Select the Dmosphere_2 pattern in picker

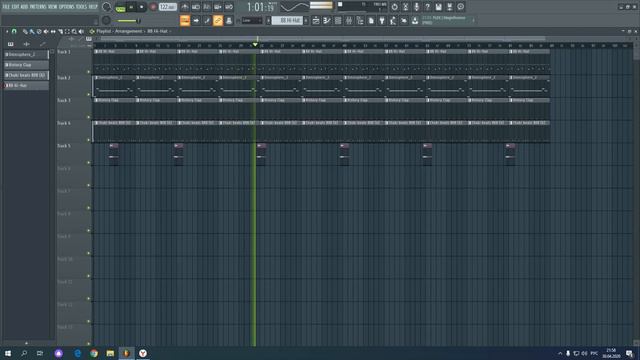tap(26, 54)
